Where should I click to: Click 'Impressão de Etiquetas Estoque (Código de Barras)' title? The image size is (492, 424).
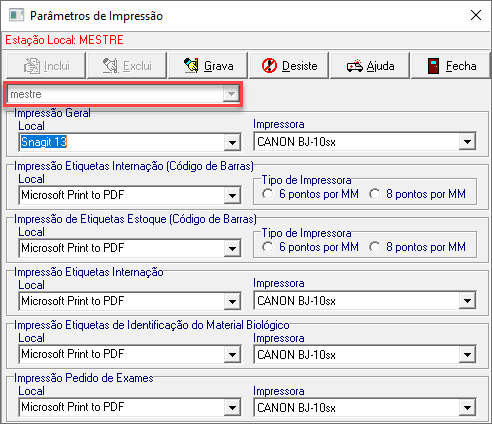point(135,219)
